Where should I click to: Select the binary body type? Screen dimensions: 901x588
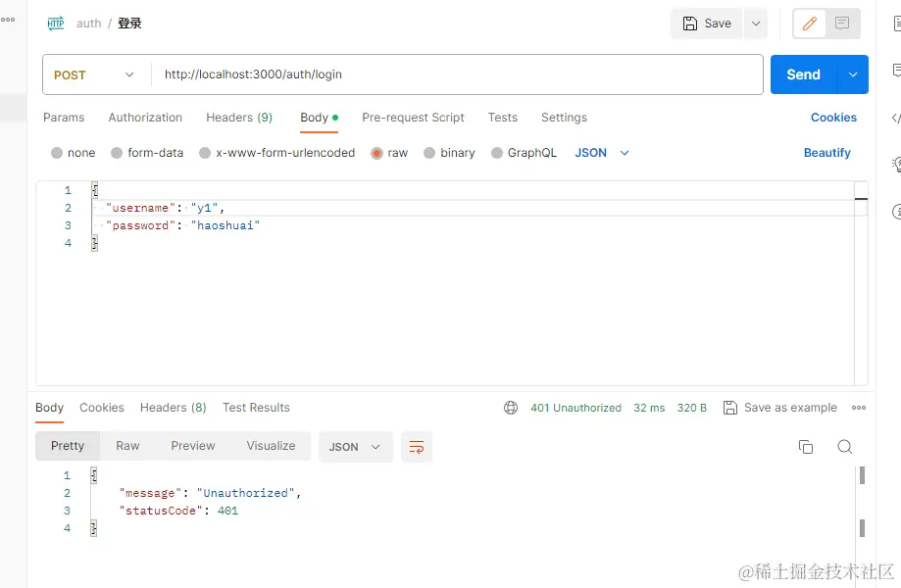pos(429,153)
